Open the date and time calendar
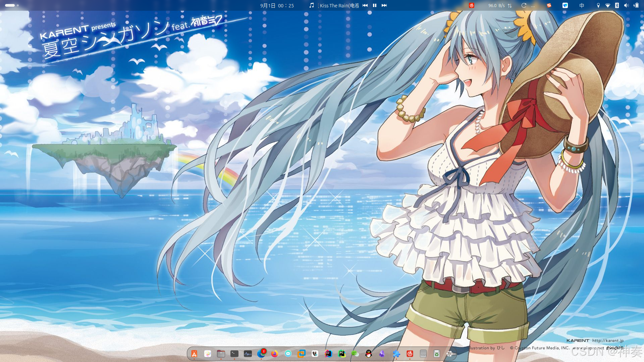 coord(277,5)
